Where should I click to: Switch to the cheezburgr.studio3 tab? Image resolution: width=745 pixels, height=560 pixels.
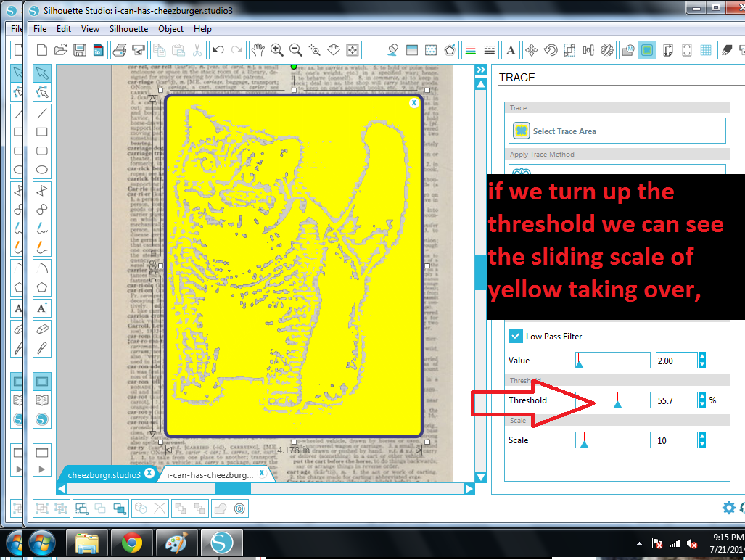coord(104,474)
